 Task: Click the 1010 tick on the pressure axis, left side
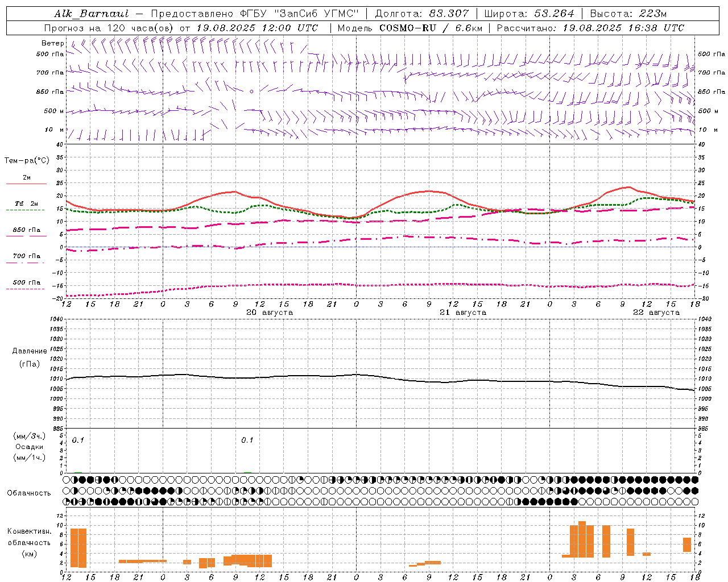[57, 379]
